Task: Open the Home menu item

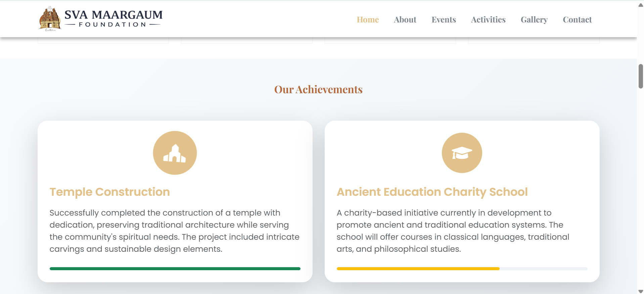Action: [368, 20]
